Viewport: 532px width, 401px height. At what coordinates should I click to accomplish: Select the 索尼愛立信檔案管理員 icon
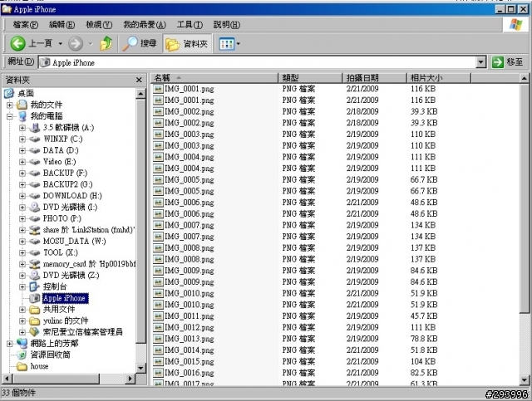click(34, 332)
